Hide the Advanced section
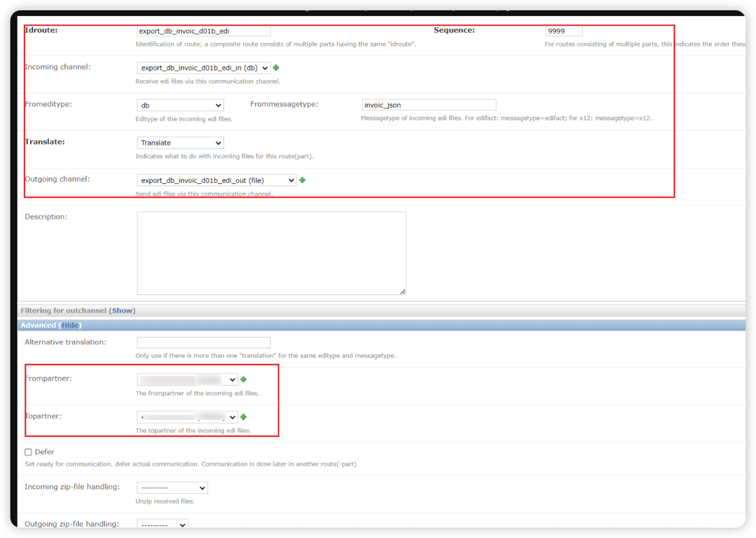This screenshot has width=756, height=538. pos(70,325)
